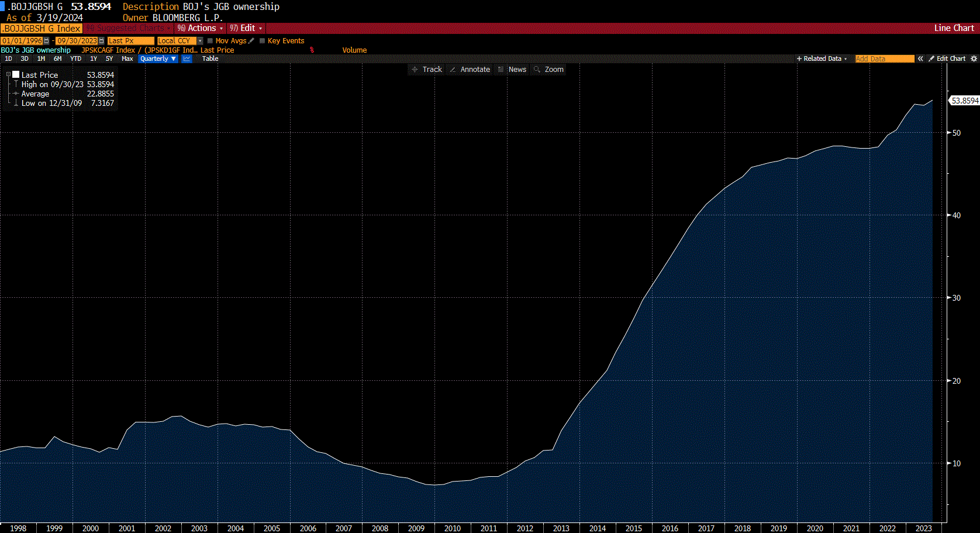
Task: Click the white Last Price color swatch
Action: tap(16, 75)
